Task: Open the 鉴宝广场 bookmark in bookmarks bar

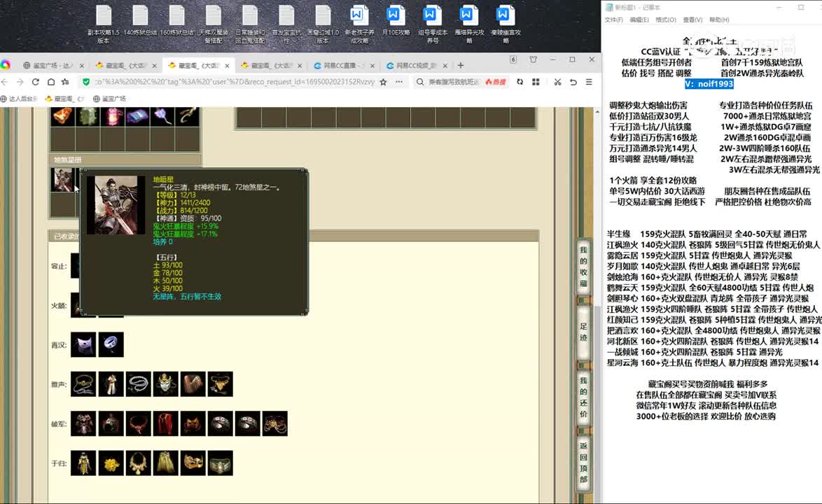Action: 109,99
